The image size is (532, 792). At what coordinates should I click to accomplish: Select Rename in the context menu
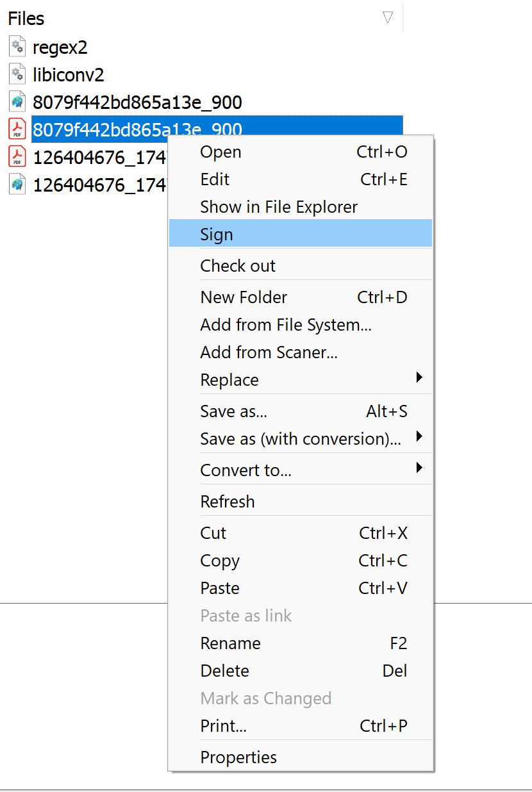click(x=230, y=643)
